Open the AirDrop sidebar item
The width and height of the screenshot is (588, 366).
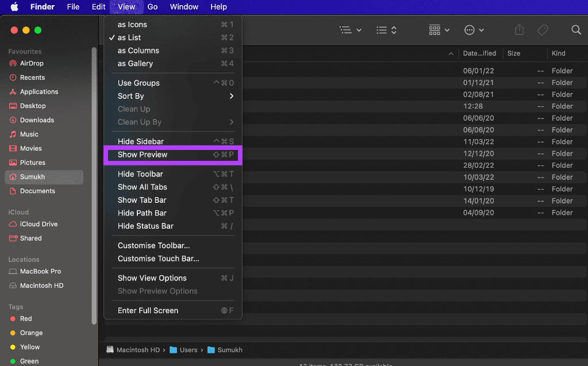[32, 63]
